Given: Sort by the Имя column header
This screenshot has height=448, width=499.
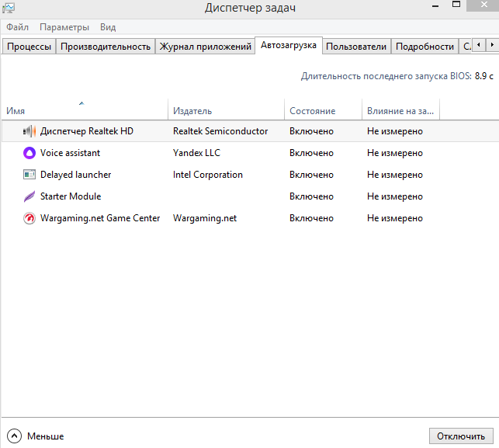Looking at the screenshot, I should point(85,110).
